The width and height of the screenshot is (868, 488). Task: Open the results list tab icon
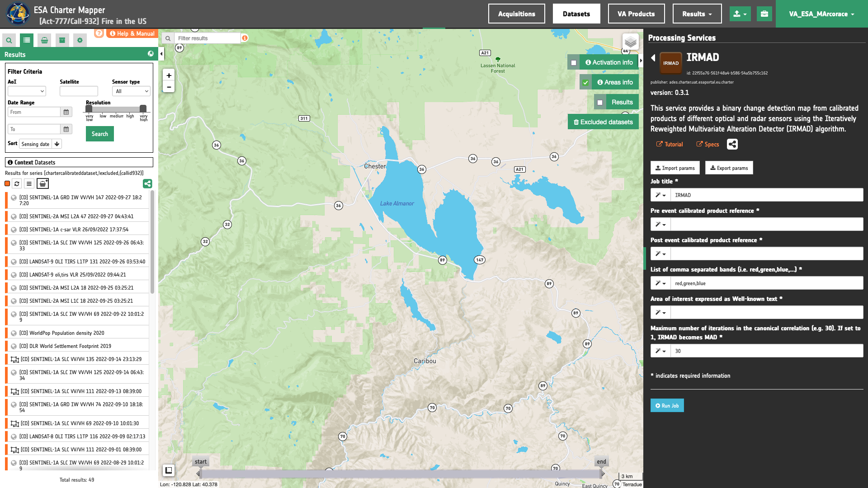pyautogui.click(x=27, y=40)
